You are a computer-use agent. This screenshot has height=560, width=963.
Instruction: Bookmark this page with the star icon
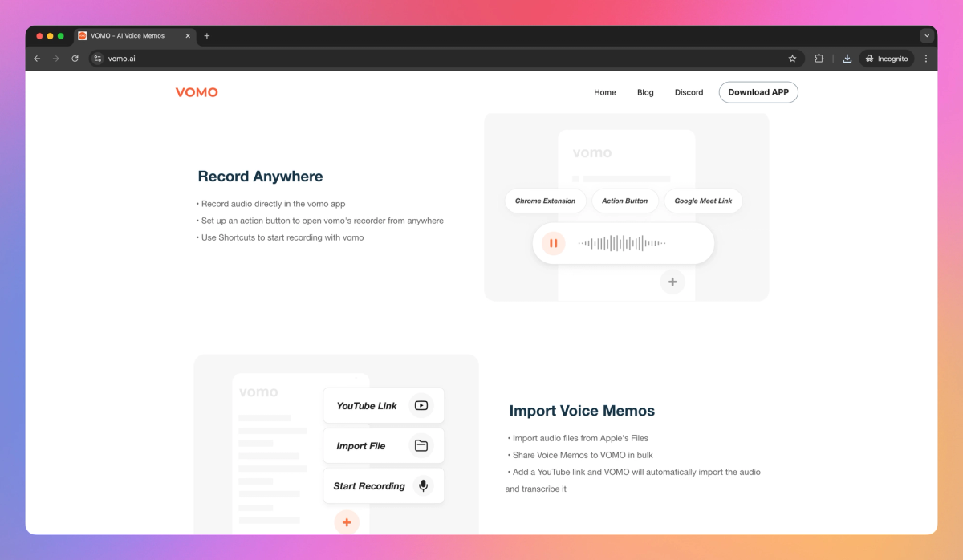click(792, 59)
